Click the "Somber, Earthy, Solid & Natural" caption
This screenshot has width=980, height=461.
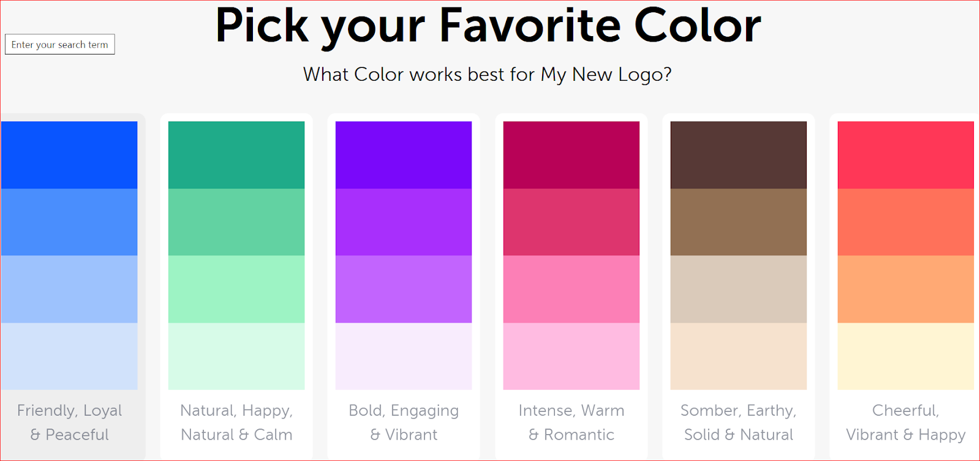coord(738,422)
